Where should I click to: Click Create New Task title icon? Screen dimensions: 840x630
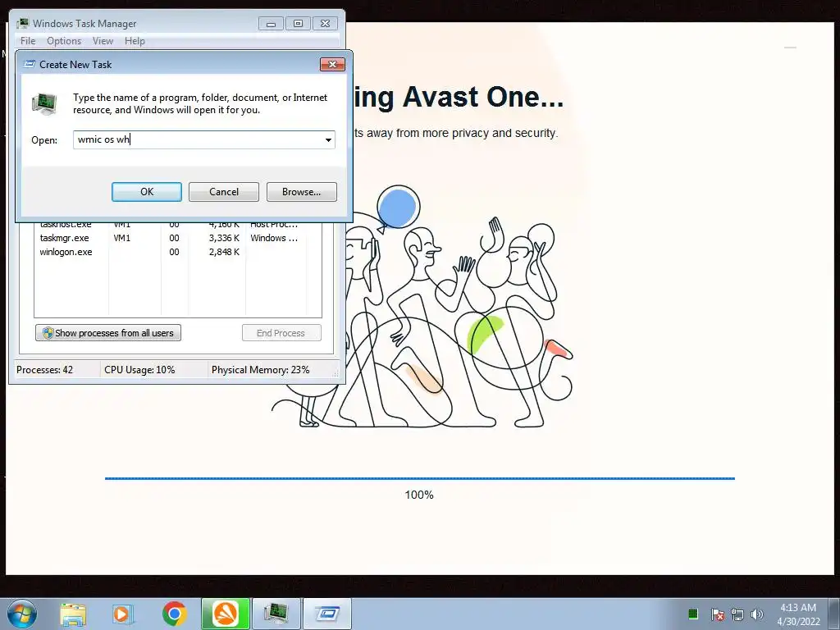(x=30, y=64)
